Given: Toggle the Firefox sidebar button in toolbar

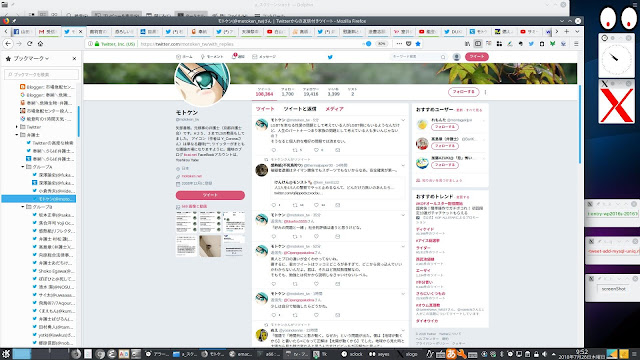Looking at the screenshot, I should click(x=478, y=44).
